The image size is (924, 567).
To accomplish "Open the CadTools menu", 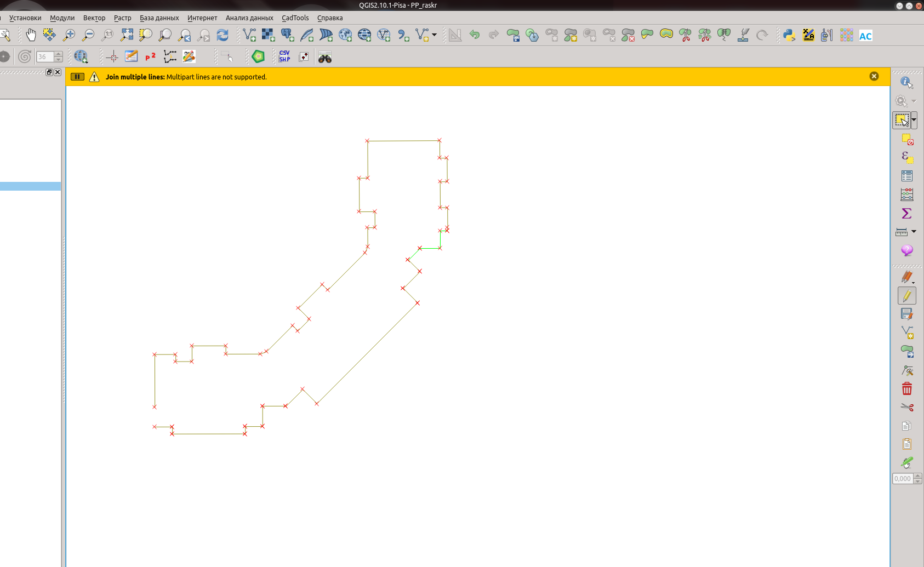I will click(x=295, y=18).
